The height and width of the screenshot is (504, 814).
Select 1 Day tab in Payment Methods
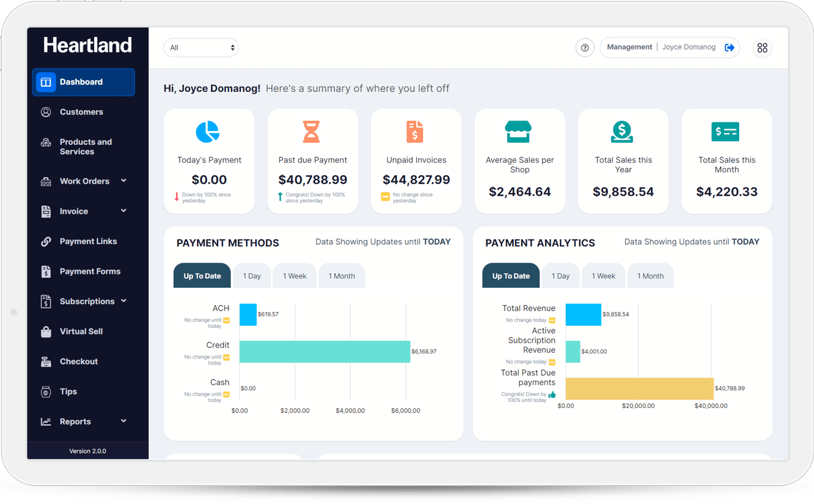(x=252, y=276)
